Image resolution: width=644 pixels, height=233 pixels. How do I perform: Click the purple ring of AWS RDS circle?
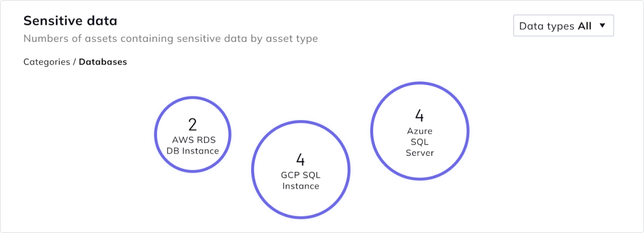point(156,134)
